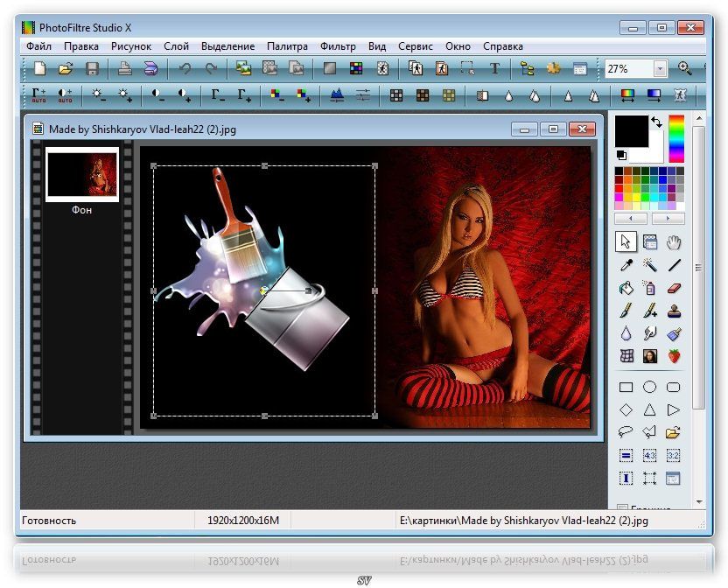This screenshot has width=728, height=588.
Task: Show next palette colors with right arrow
Action: tap(668, 218)
